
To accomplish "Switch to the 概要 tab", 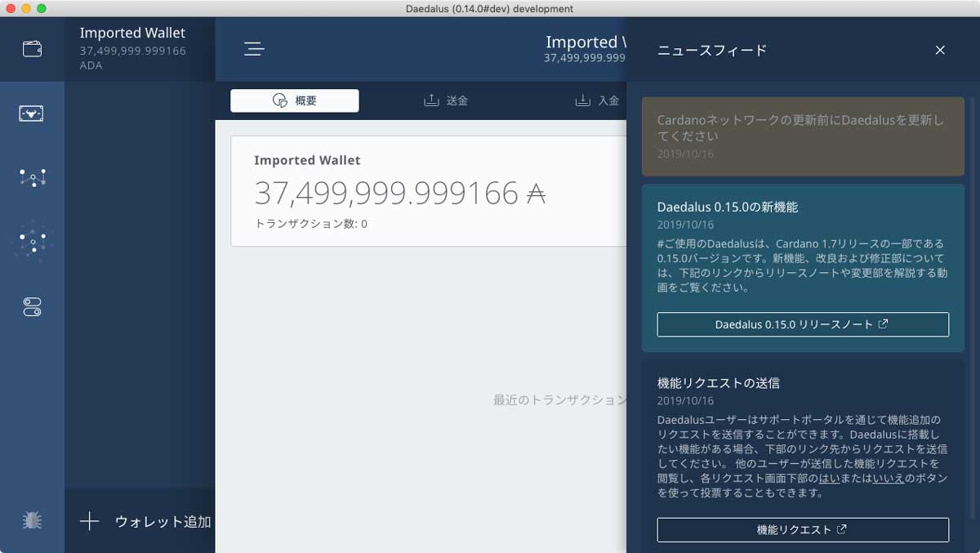I will click(x=294, y=100).
